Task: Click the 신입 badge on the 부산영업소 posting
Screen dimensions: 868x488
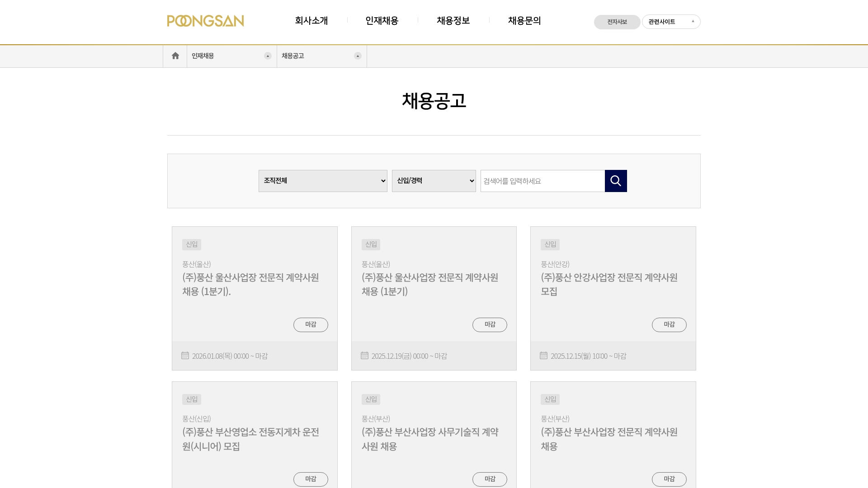Action: (x=192, y=399)
